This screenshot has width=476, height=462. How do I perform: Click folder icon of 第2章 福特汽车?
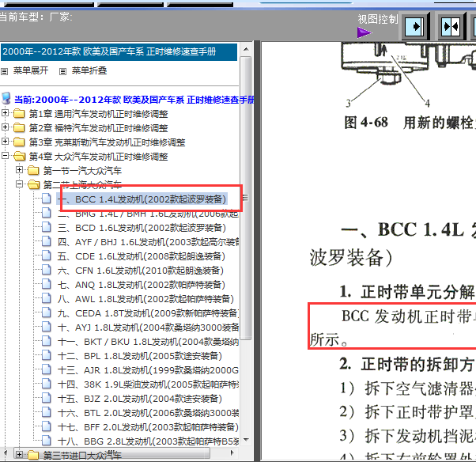19,127
